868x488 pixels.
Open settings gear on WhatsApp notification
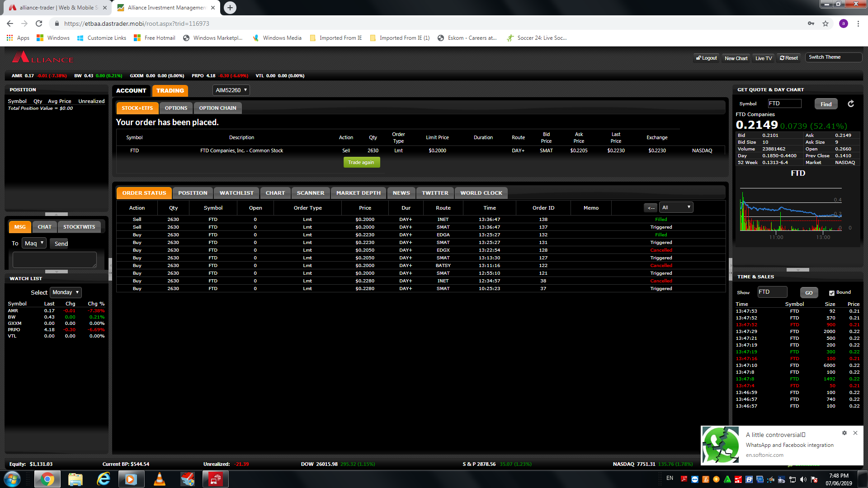[844, 433]
